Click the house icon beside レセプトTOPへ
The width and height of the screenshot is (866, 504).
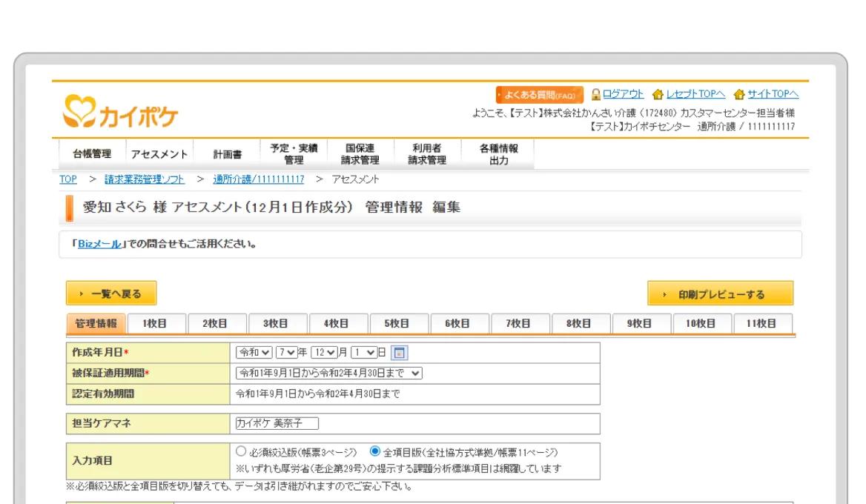click(x=658, y=95)
